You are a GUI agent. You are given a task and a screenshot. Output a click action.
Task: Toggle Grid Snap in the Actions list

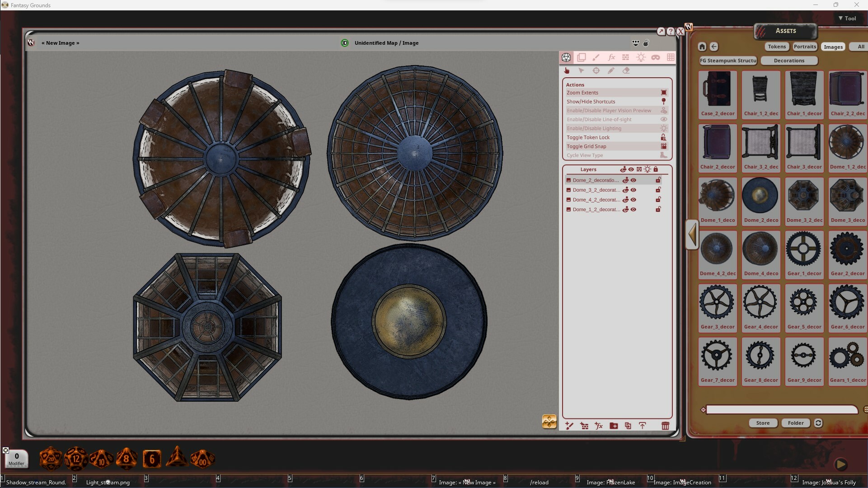586,146
